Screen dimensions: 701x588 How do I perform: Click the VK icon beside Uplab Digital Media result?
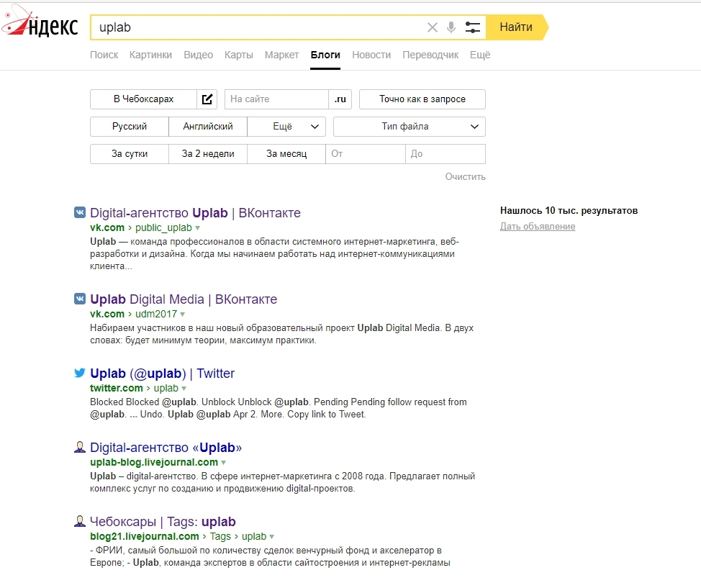[80, 299]
